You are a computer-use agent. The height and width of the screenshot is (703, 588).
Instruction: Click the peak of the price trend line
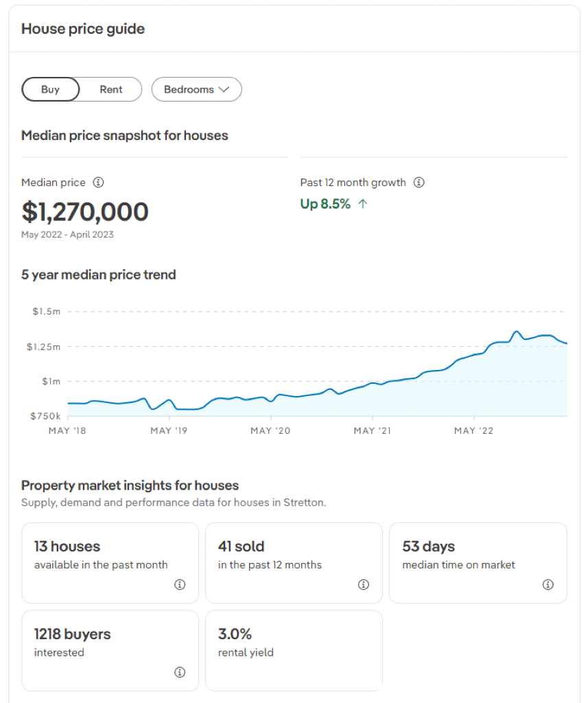(x=517, y=332)
